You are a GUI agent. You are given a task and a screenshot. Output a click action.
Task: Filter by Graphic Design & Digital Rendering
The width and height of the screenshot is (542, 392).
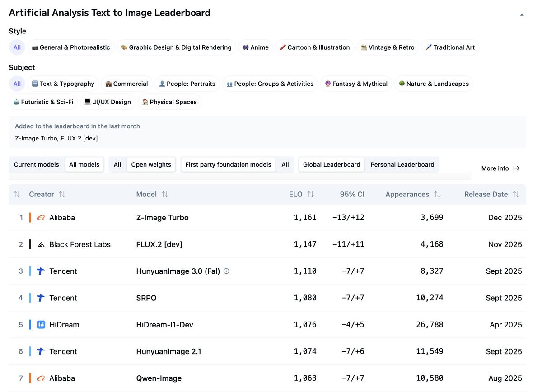click(176, 47)
